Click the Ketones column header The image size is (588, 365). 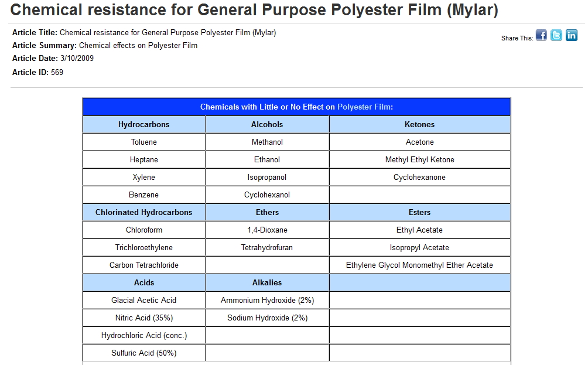point(419,124)
